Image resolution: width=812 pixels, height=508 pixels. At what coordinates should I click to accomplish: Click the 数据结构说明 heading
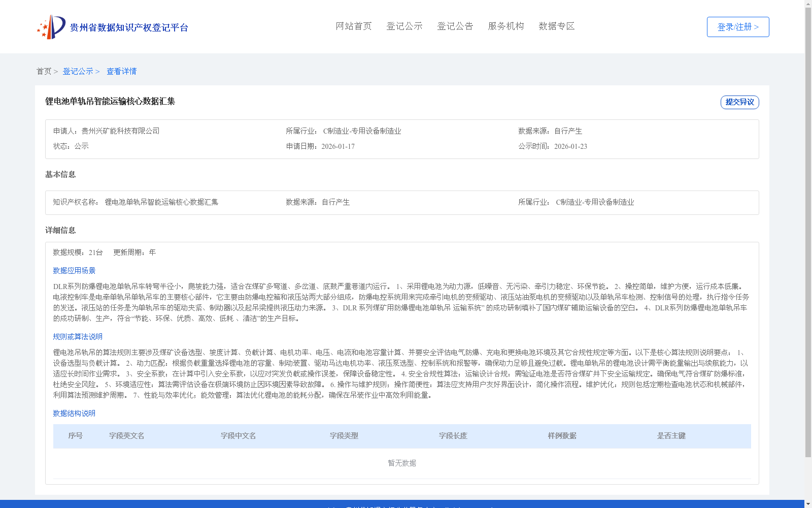(74, 414)
